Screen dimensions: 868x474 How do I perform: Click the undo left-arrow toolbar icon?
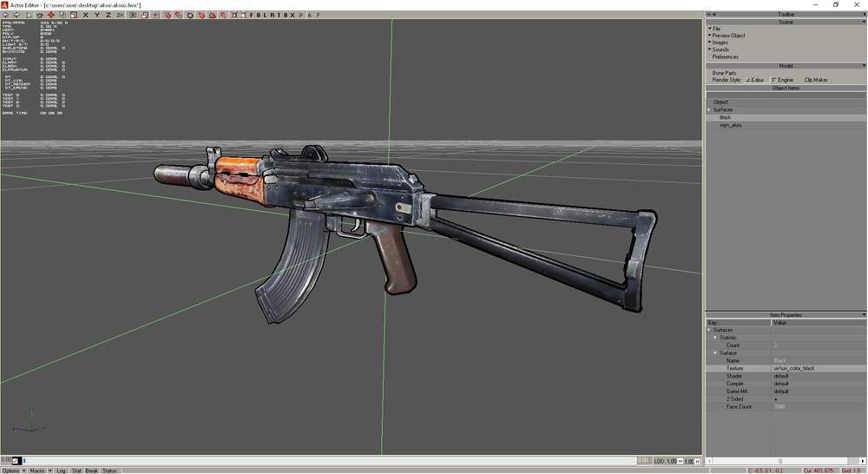pyautogui.click(x=5, y=15)
